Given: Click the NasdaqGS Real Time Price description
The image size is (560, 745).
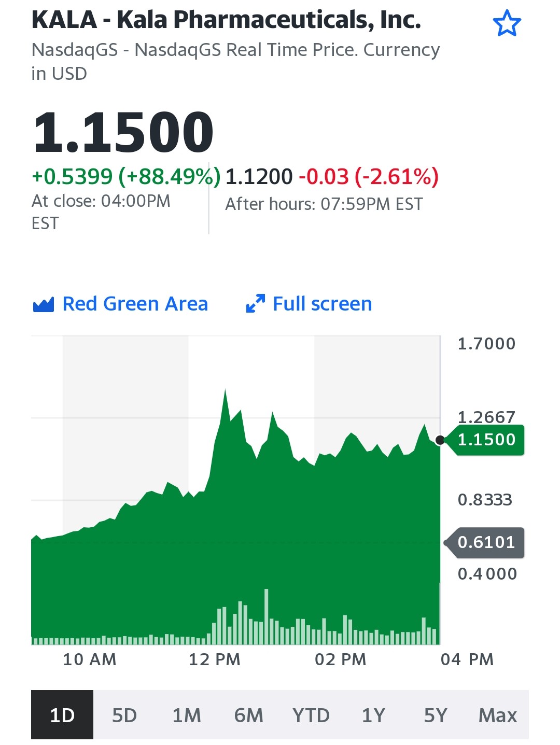Looking at the screenshot, I should pos(235,61).
